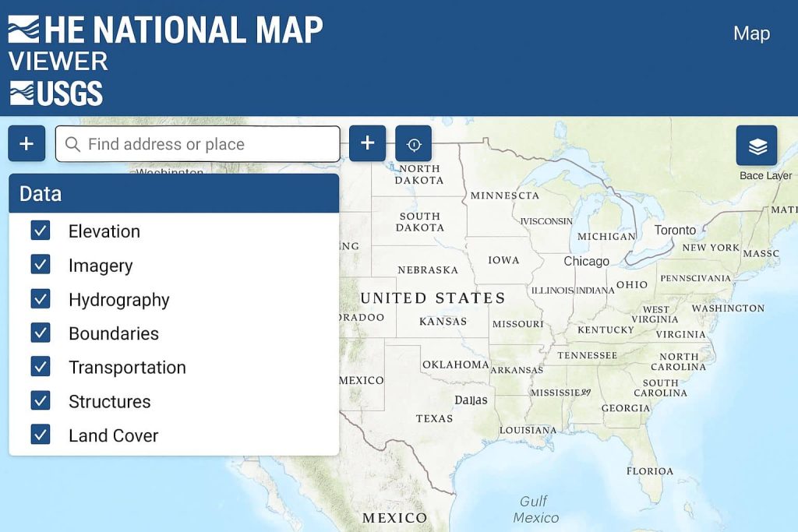Click the magnifying glass in the search field

[73, 143]
